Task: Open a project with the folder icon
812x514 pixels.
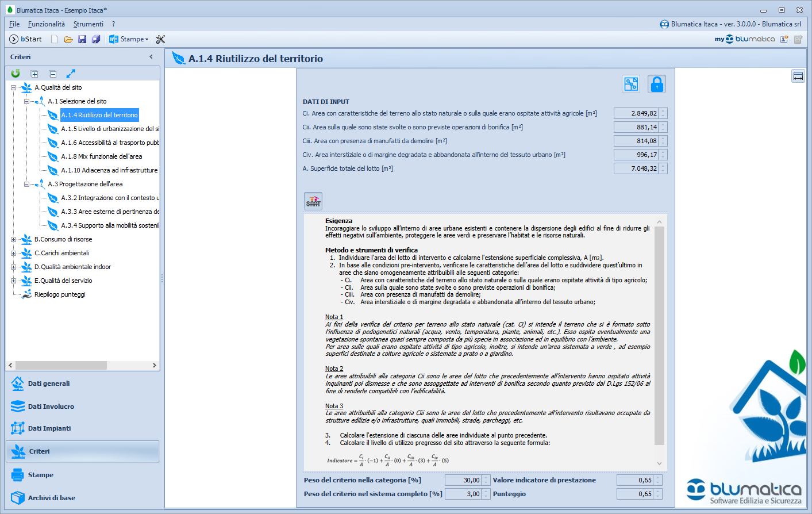Action: 68,39
